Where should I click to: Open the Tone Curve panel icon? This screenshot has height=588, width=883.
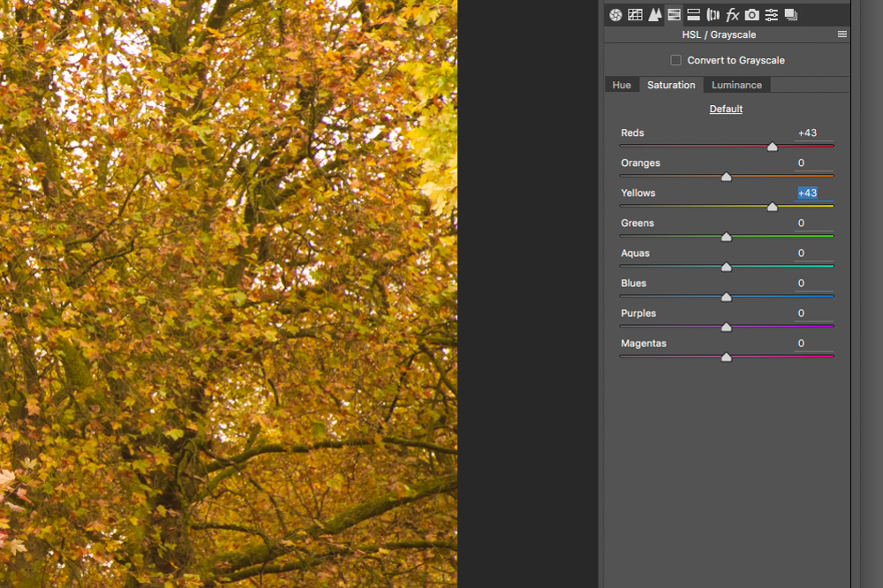point(635,14)
